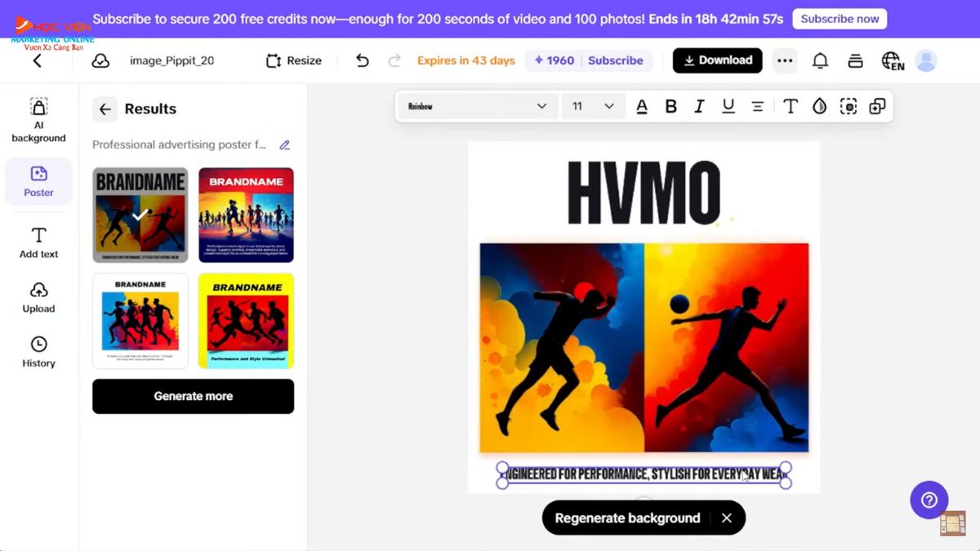Click the redo arrow icon

pyautogui.click(x=394, y=60)
